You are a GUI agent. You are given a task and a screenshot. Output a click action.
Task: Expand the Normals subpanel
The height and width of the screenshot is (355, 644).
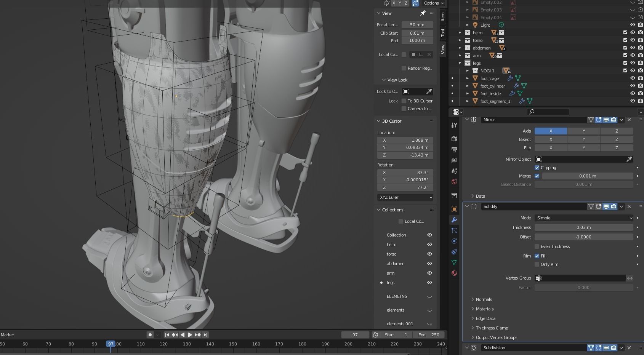[x=473, y=299]
